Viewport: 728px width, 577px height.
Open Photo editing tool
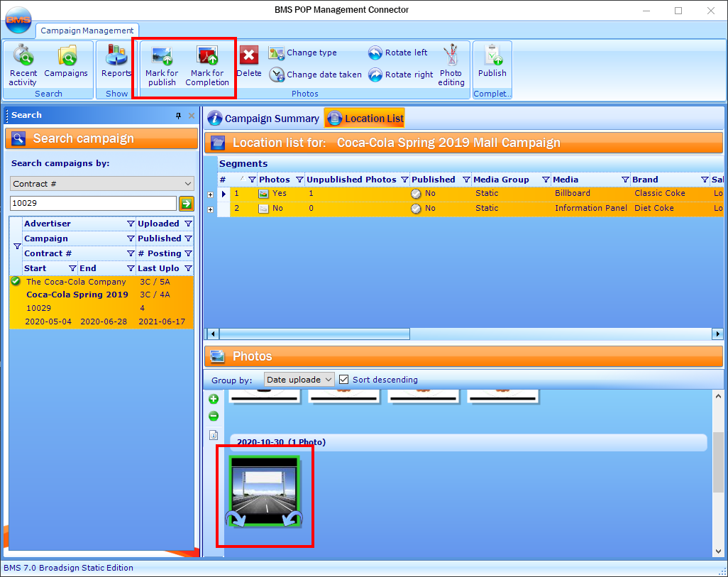pos(451,65)
